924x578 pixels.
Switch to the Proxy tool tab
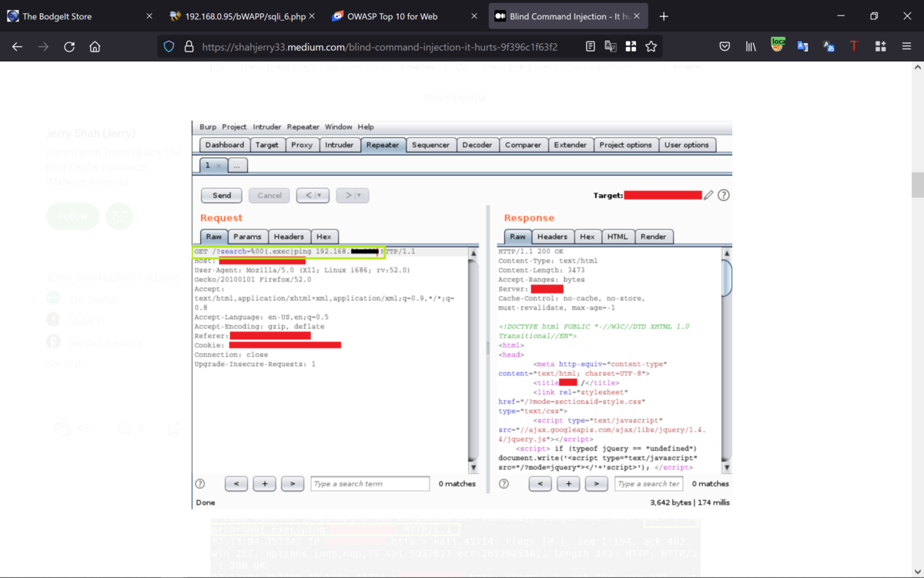tap(302, 145)
